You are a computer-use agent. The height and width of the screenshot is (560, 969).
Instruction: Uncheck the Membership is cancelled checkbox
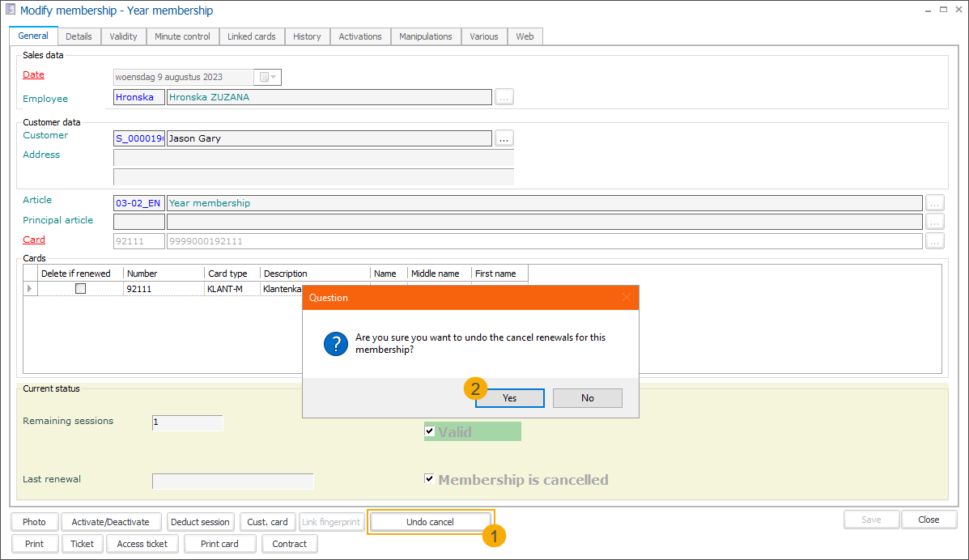(429, 479)
